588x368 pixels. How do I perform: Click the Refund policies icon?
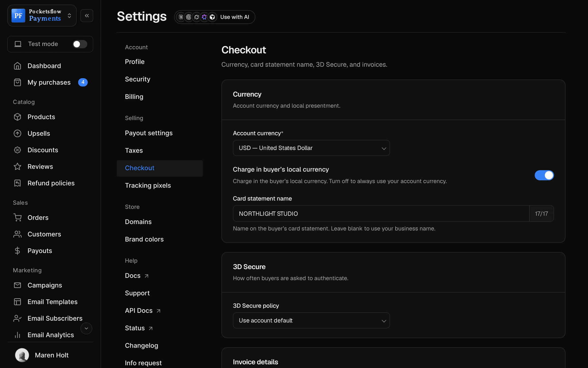tap(18, 183)
